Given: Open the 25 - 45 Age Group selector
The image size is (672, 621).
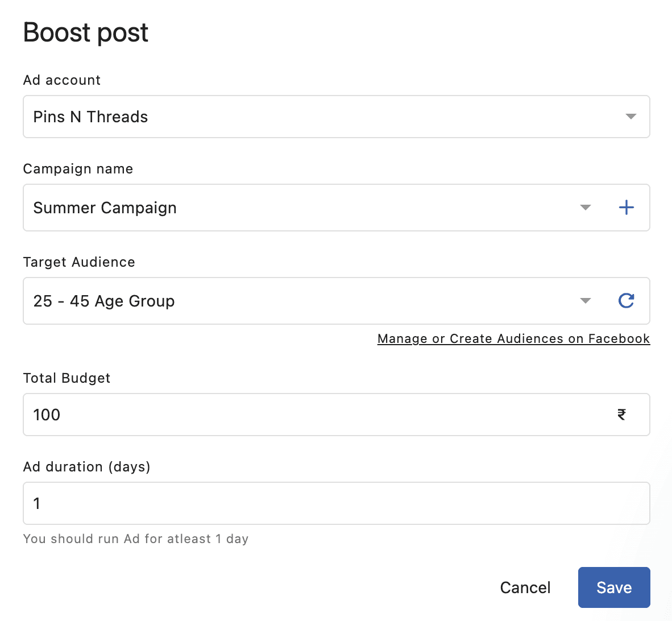Looking at the screenshot, I should click(x=296, y=301).
